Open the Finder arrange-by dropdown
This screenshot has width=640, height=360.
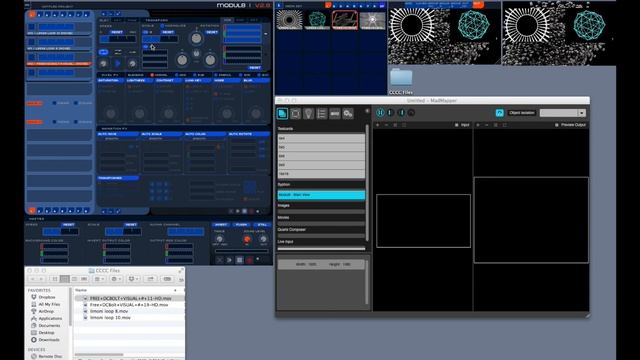point(100,279)
